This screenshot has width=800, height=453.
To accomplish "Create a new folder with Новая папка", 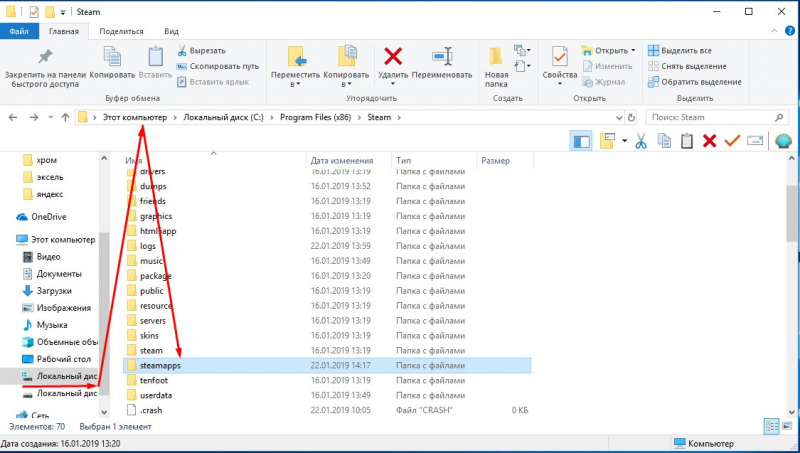I will point(496,67).
